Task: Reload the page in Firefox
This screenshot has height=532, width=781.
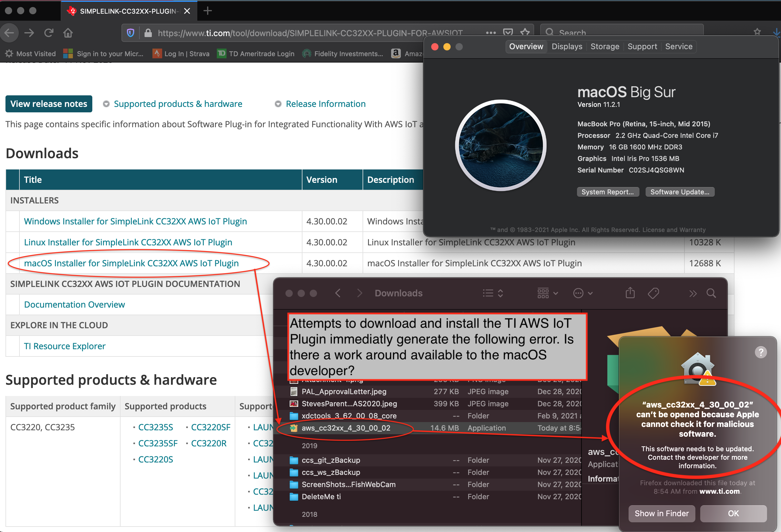Action: pos(49,32)
